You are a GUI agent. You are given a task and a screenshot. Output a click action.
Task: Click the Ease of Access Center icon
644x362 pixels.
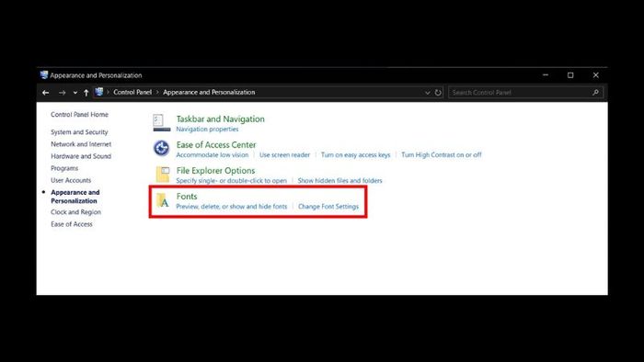click(161, 148)
